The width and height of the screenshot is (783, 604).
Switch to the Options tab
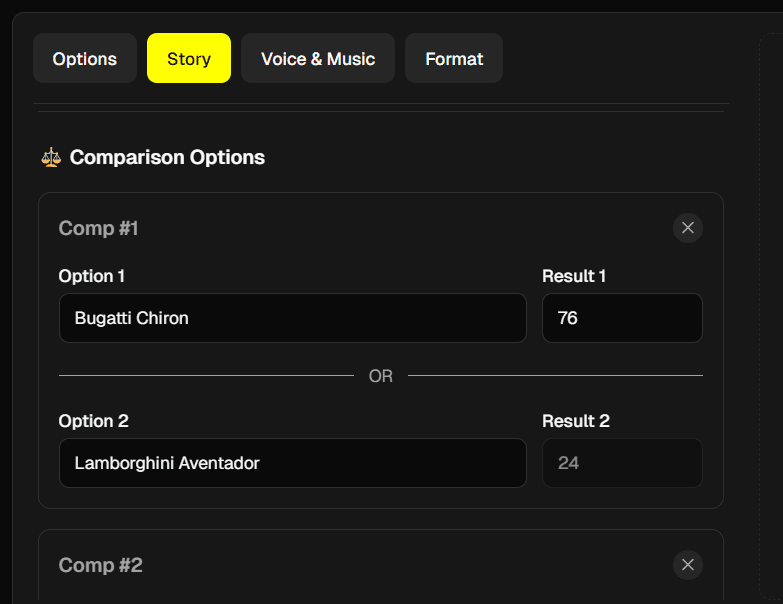point(85,59)
